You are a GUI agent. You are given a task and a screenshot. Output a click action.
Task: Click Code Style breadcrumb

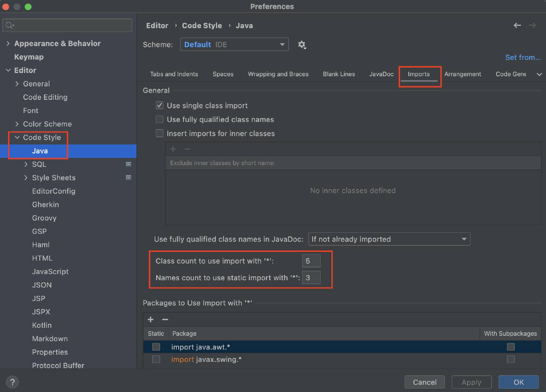coord(202,25)
